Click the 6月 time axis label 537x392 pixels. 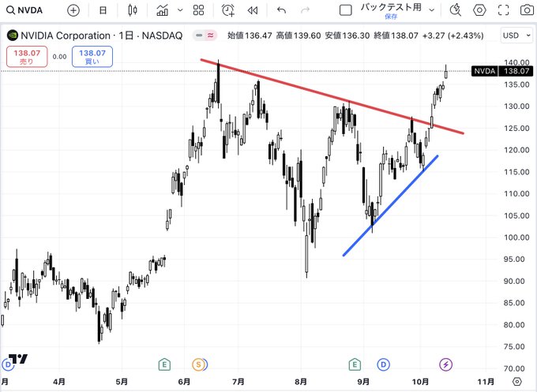[x=184, y=382]
